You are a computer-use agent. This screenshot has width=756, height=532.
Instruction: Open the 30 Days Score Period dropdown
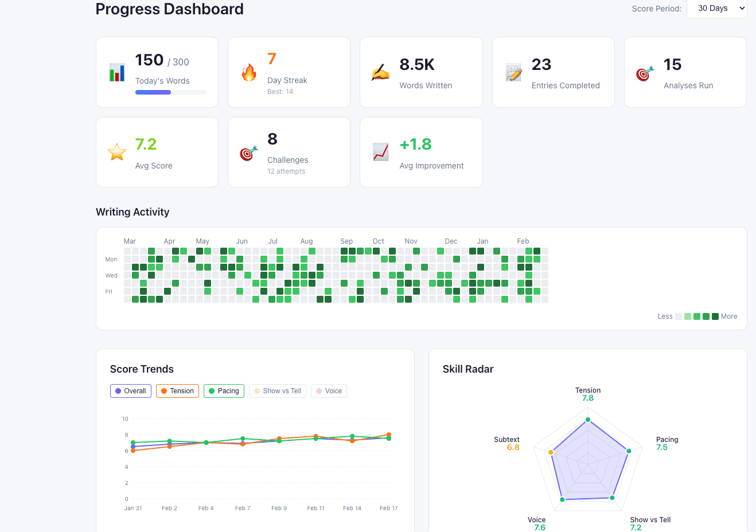tap(716, 9)
